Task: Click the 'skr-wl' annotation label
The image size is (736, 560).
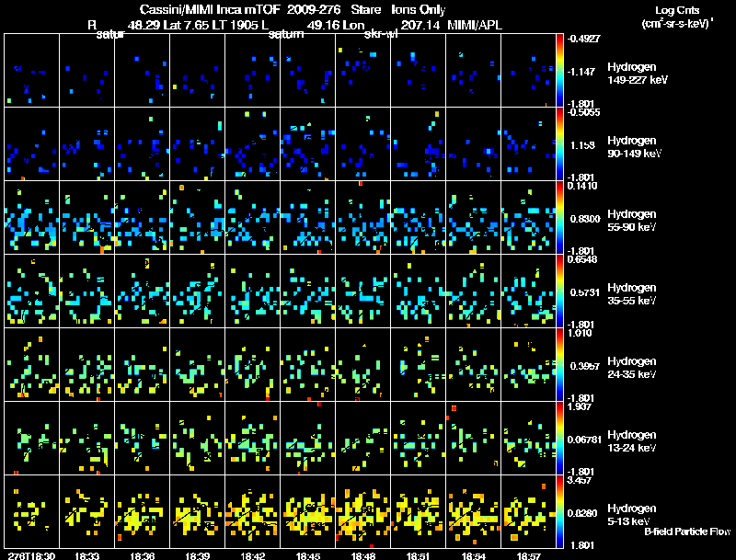Action: (x=381, y=34)
